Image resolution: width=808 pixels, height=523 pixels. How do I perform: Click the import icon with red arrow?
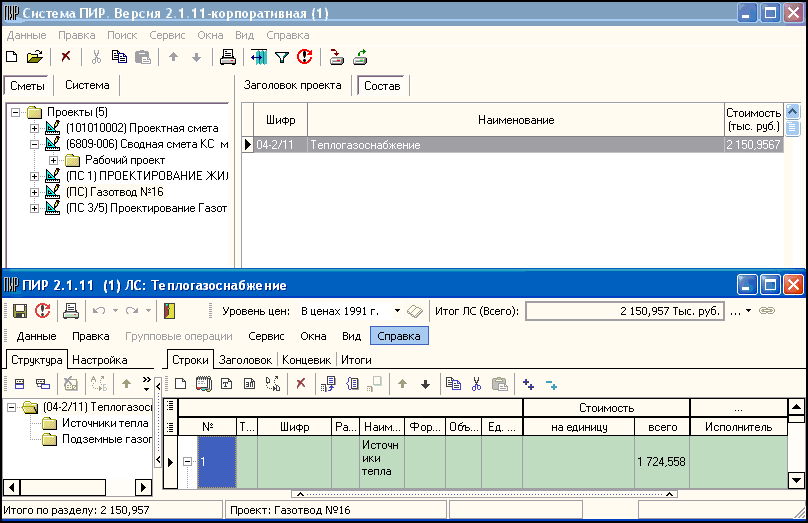336,57
